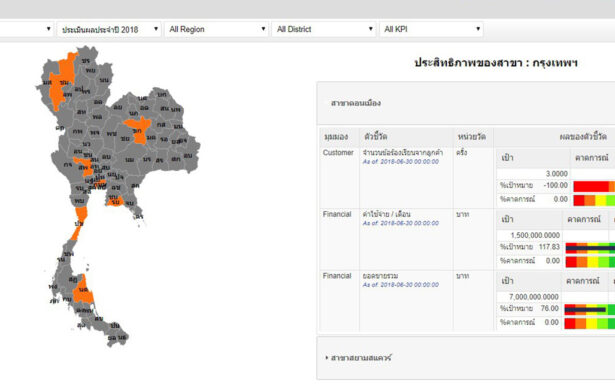Click the เป้า header in the ยอดขายรวม row
The height and width of the screenshot is (384, 615).
point(508,281)
